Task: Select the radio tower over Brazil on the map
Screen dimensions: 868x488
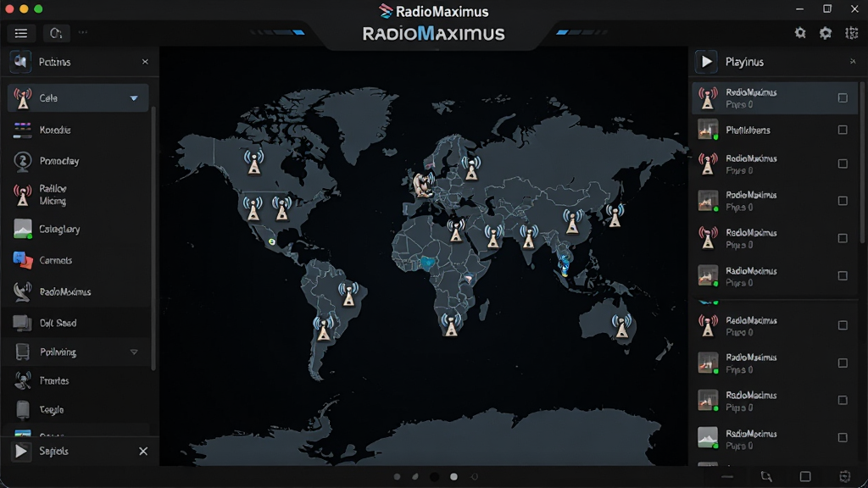Action: pyautogui.click(x=348, y=294)
